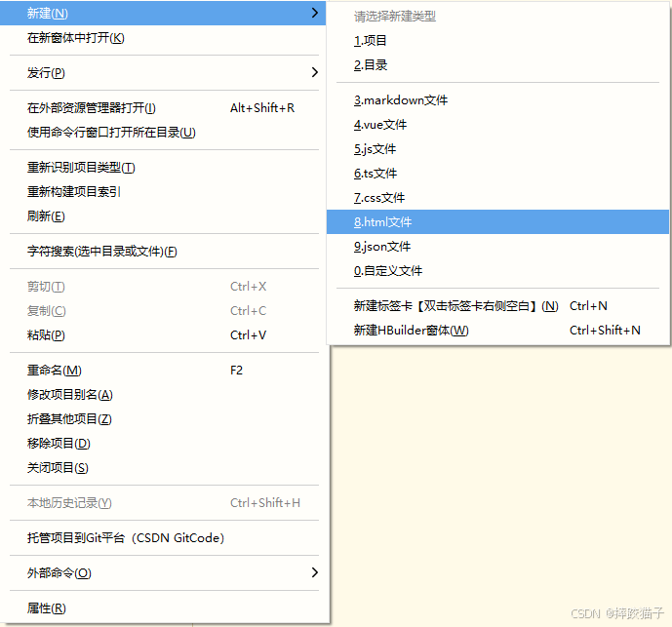Click the Ctrl+Shift+H shortcut label

pos(265,503)
